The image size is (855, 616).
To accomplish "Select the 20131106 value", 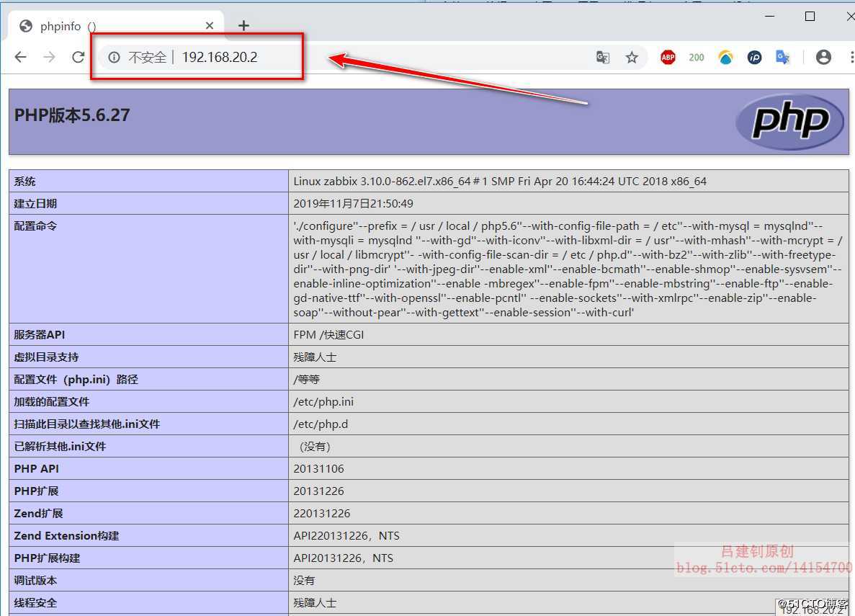I will pyautogui.click(x=319, y=469).
